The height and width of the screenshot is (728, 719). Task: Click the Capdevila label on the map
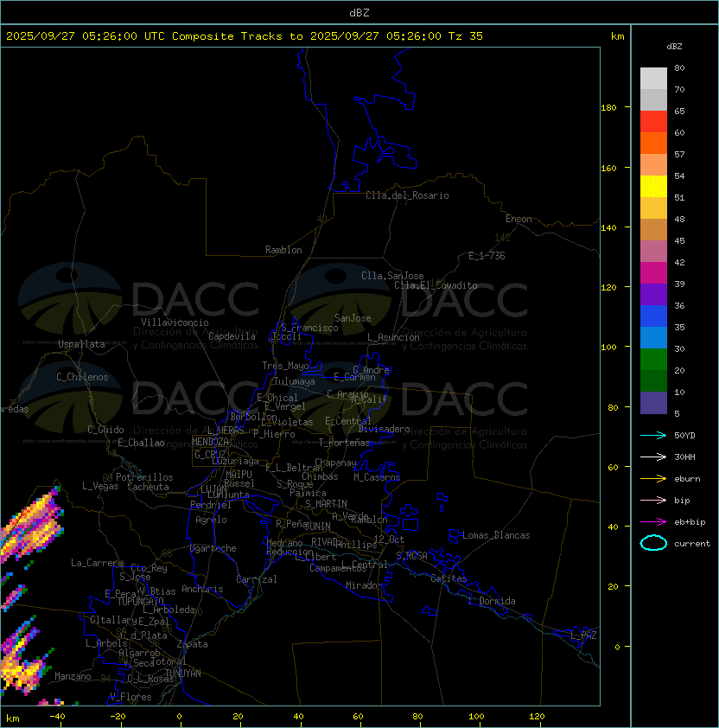[232, 336]
